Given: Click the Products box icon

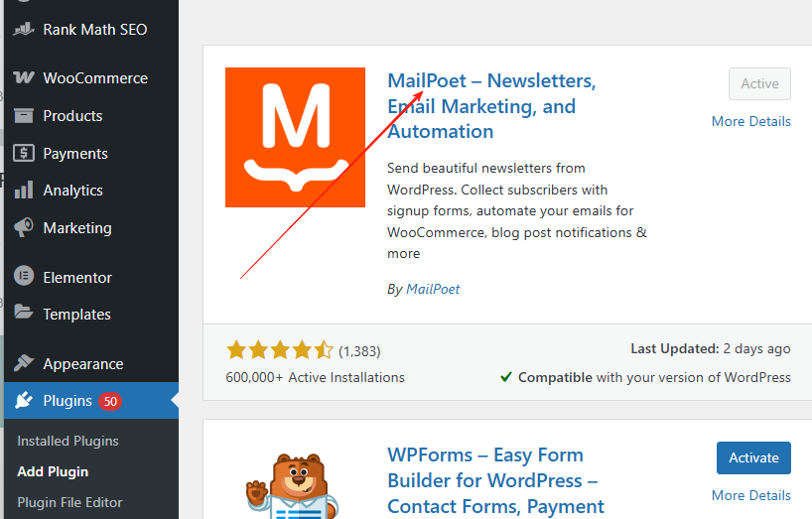Looking at the screenshot, I should click(24, 116).
